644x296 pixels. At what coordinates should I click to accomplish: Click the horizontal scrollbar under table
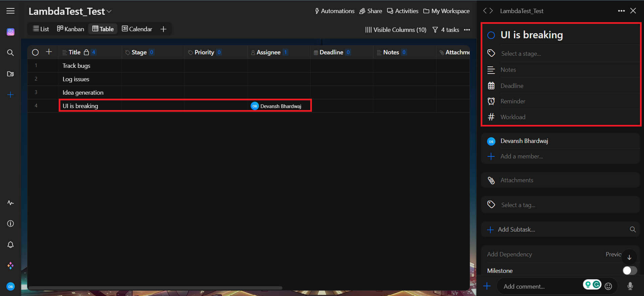(155, 288)
